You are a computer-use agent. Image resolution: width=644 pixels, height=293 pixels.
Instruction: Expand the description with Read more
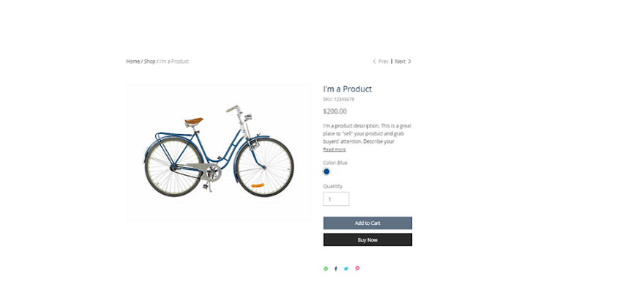pyautogui.click(x=334, y=149)
